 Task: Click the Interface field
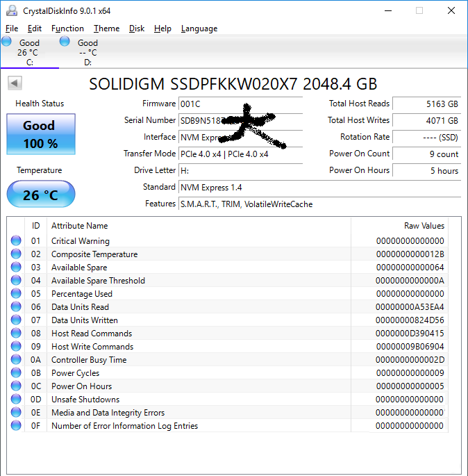[x=240, y=137]
